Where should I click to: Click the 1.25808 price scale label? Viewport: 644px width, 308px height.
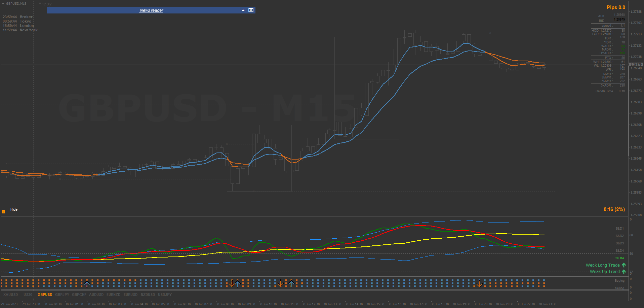pos(636,215)
